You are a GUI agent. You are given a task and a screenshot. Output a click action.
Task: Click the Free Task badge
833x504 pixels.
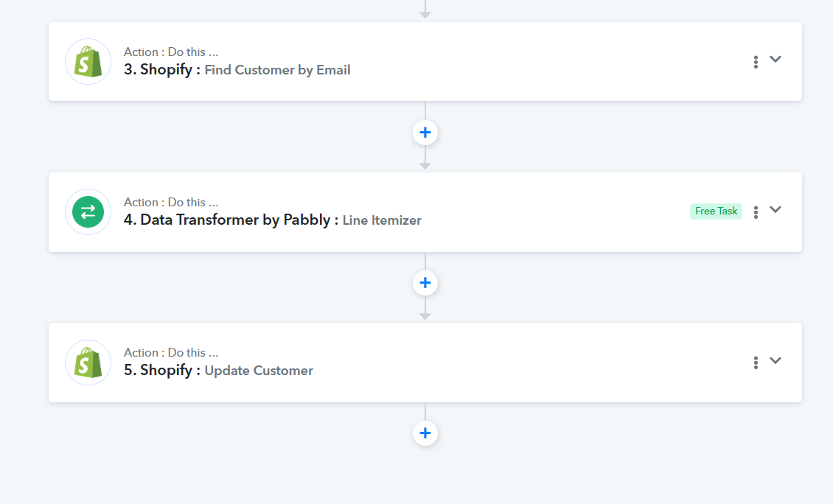point(716,211)
